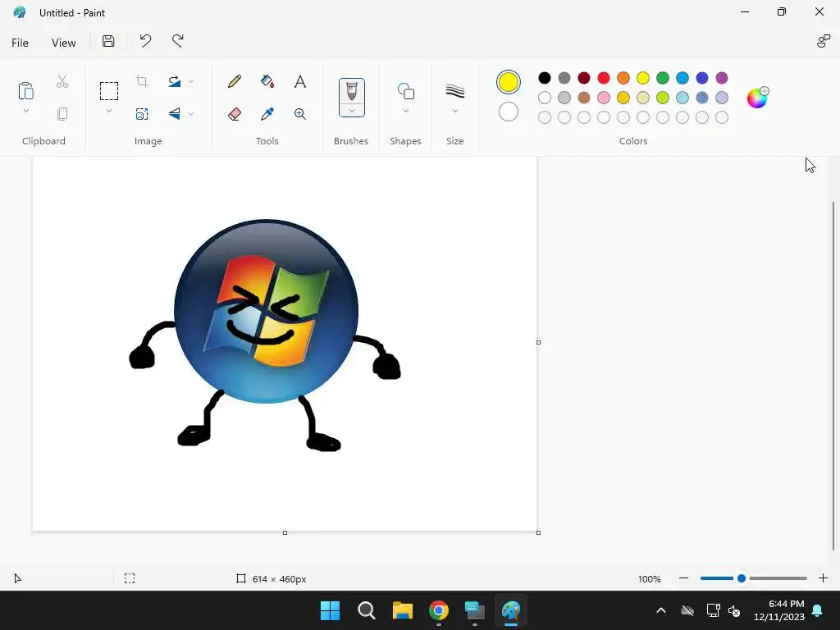Pick the dark red color swatch

[584, 78]
